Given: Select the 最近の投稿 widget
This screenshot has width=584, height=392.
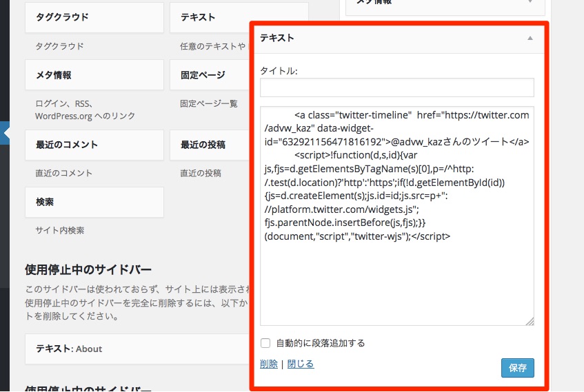Looking at the screenshot, I should pos(210,145).
